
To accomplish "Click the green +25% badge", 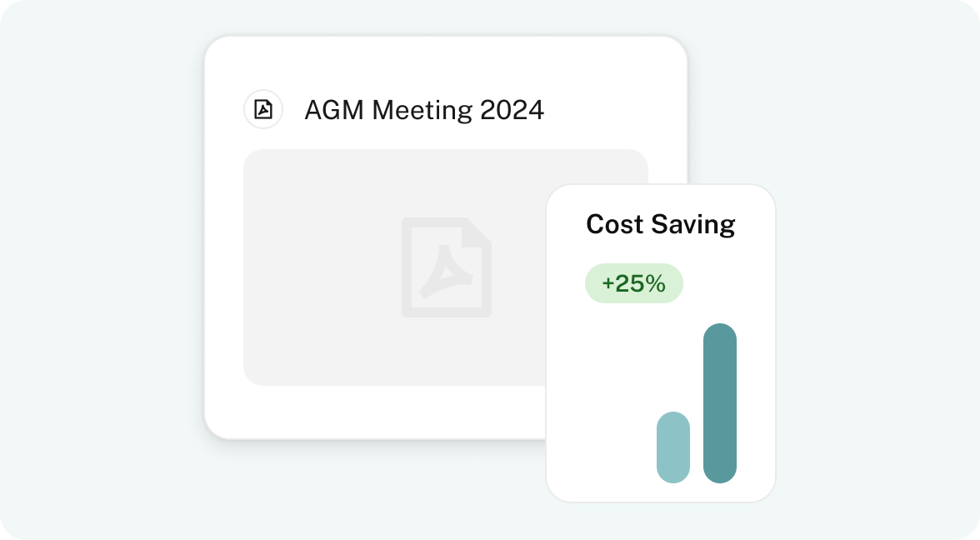I will 633,283.
